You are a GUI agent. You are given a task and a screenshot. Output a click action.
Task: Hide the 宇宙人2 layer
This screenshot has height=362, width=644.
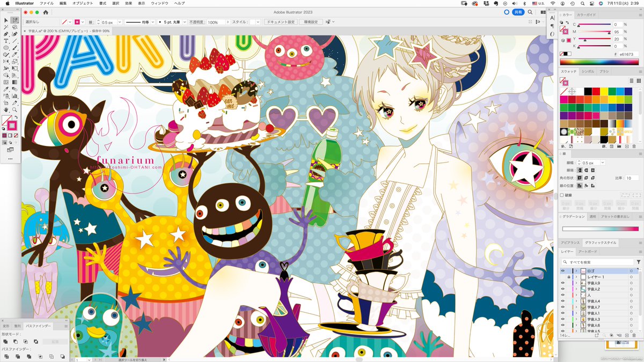[x=563, y=289]
